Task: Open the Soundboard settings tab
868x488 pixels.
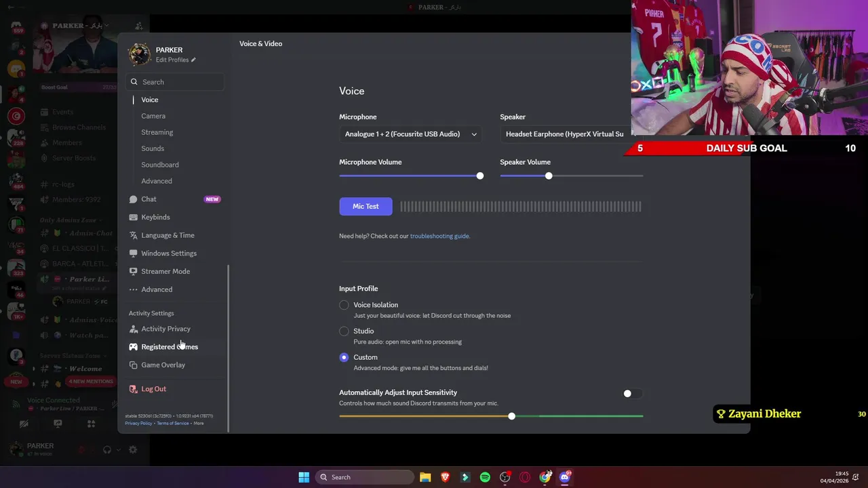Action: click(160, 165)
